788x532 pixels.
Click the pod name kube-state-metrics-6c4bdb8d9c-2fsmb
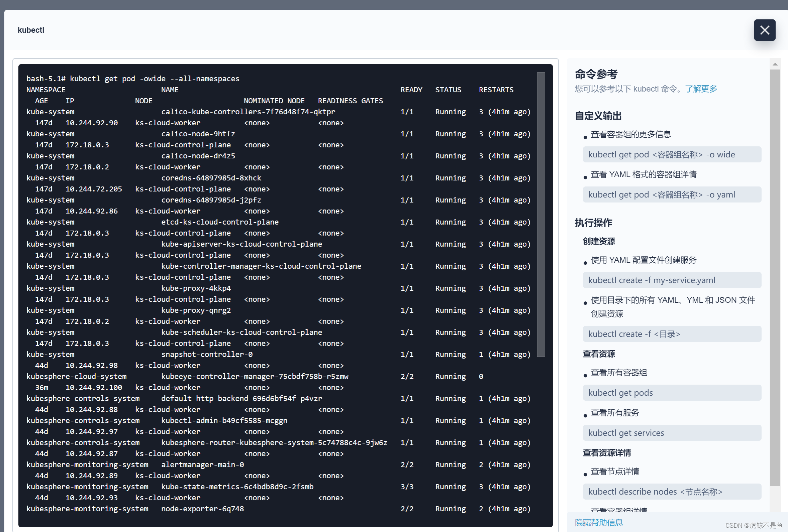coord(237,486)
